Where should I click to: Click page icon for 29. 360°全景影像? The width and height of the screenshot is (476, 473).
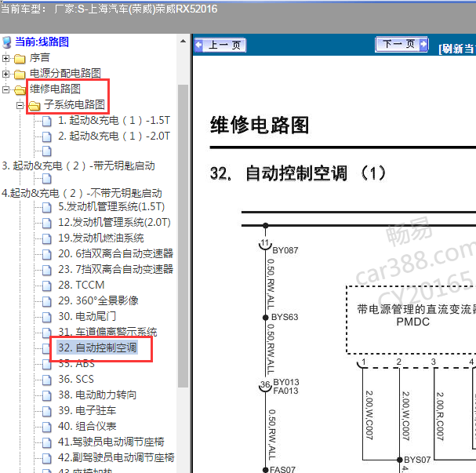[47, 301]
